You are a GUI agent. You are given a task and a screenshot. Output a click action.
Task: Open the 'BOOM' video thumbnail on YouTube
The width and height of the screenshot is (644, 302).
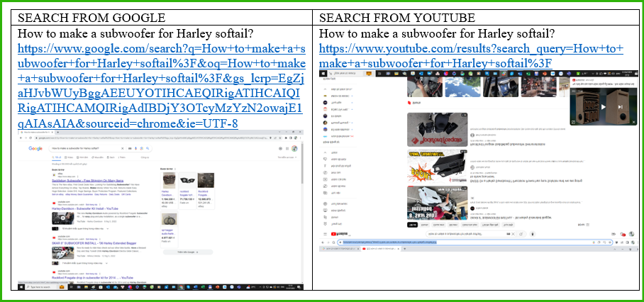pos(438,166)
